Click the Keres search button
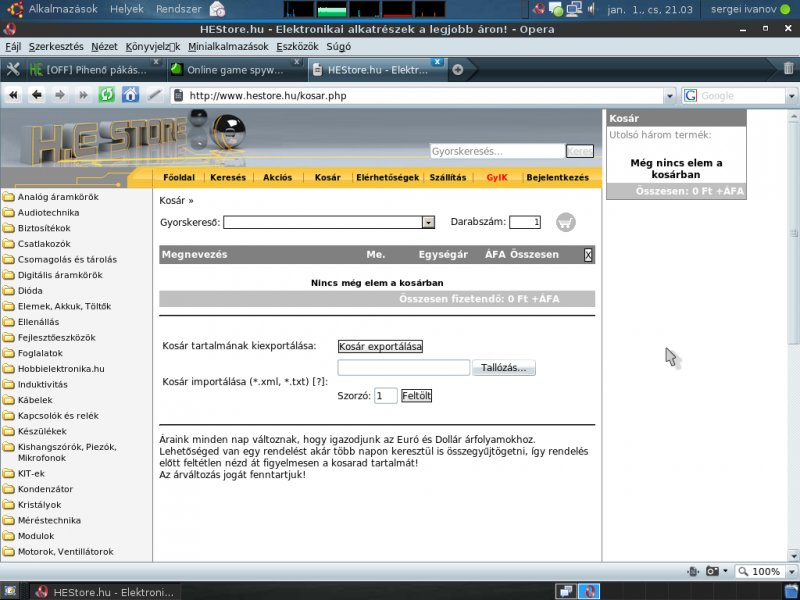The image size is (800, 600). click(x=580, y=151)
